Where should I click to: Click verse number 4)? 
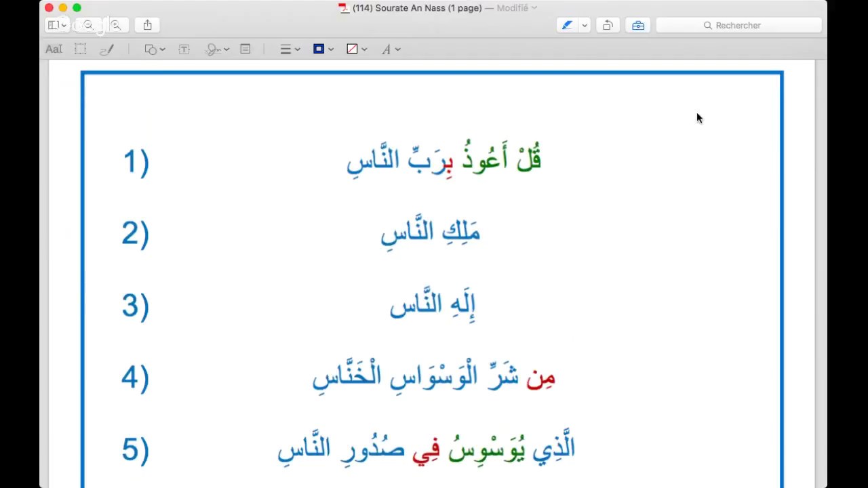[x=136, y=378]
